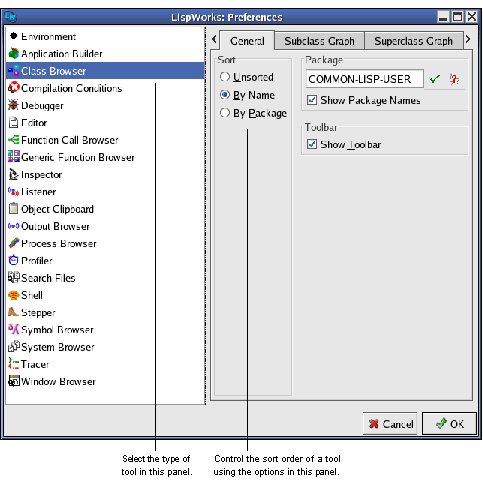This screenshot has width=483, height=485.
Task: Click the Object Clipboard icon
Action: (13, 208)
